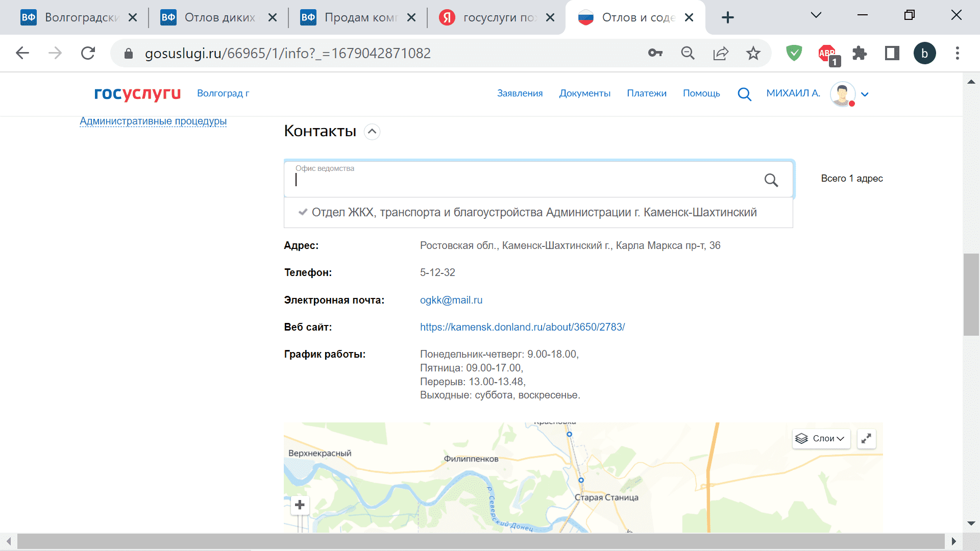Collapse the Контакты section chevron

tap(372, 132)
